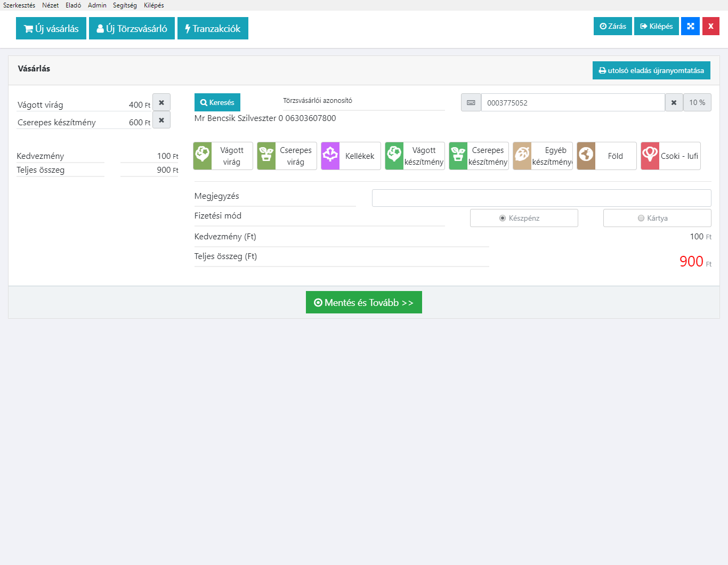Click Mentés és Tovább button
The height and width of the screenshot is (565, 728).
pos(363,302)
